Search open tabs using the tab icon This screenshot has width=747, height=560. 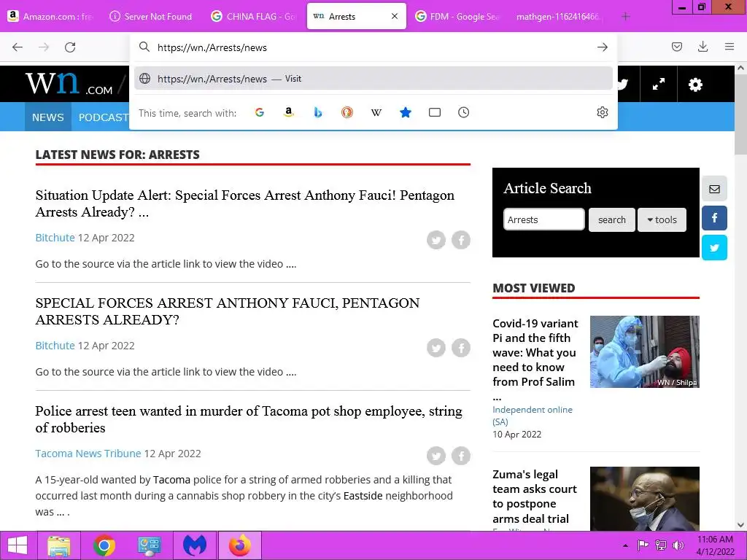(435, 112)
